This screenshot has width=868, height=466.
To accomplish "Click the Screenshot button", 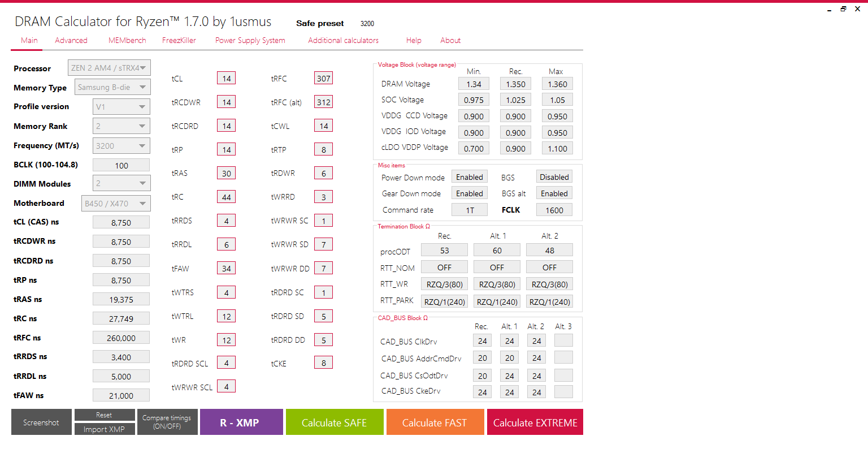I will pyautogui.click(x=41, y=422).
